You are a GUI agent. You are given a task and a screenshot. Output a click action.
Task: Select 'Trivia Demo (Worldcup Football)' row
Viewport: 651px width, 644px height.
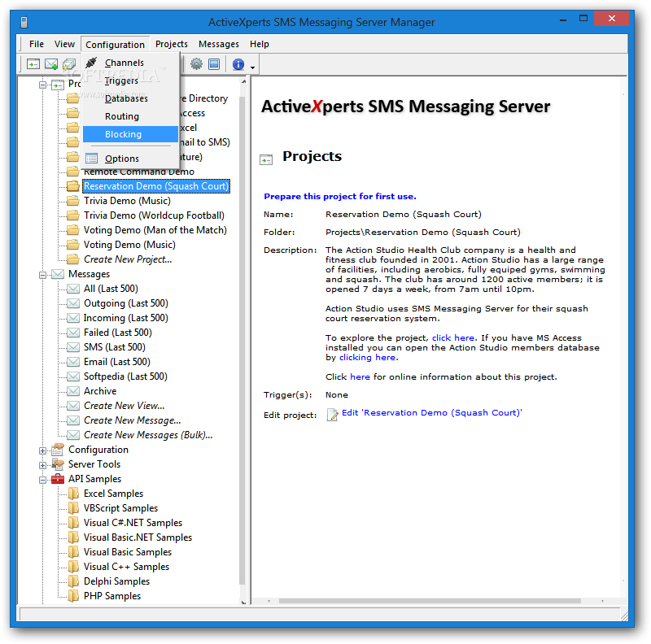[x=154, y=215]
